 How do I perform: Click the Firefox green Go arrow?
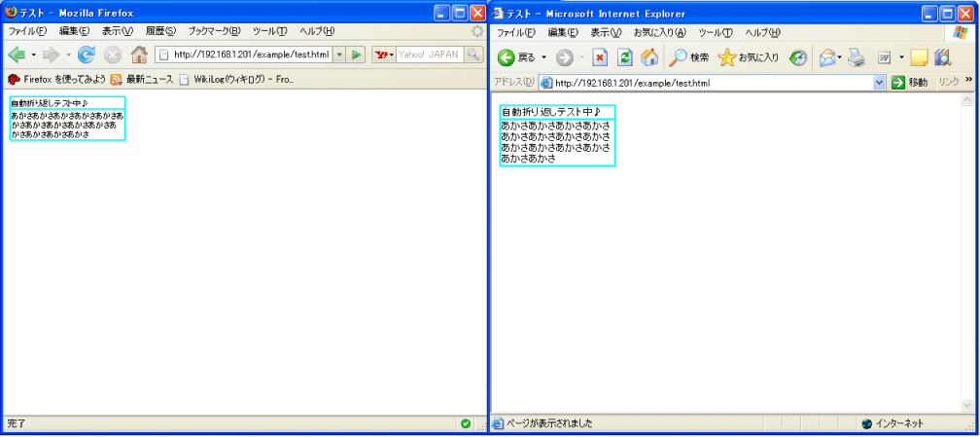tap(357, 55)
